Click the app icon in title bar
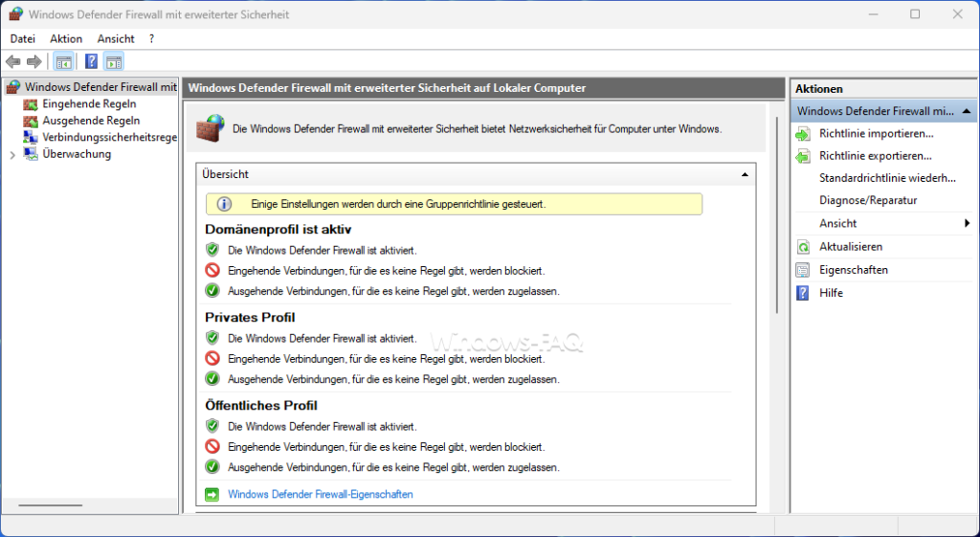This screenshot has width=980, height=537. click(x=15, y=13)
